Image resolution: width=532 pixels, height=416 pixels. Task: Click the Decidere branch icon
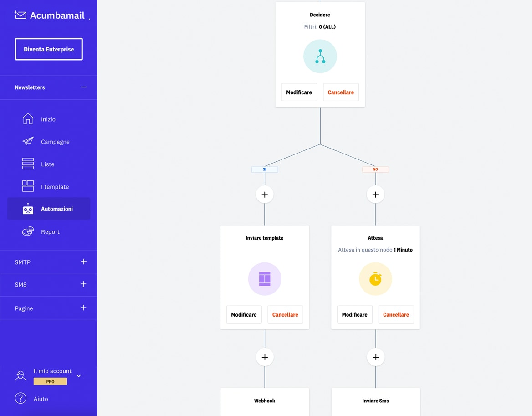pos(320,56)
